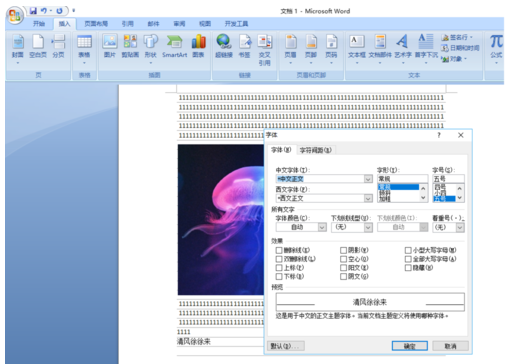Insert an equation (公式)

point(496,49)
